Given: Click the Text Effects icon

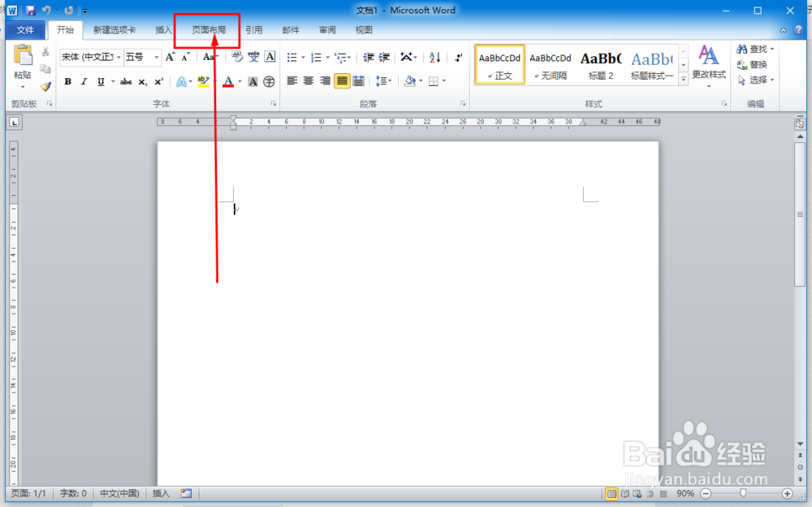Looking at the screenshot, I should click(x=181, y=81).
